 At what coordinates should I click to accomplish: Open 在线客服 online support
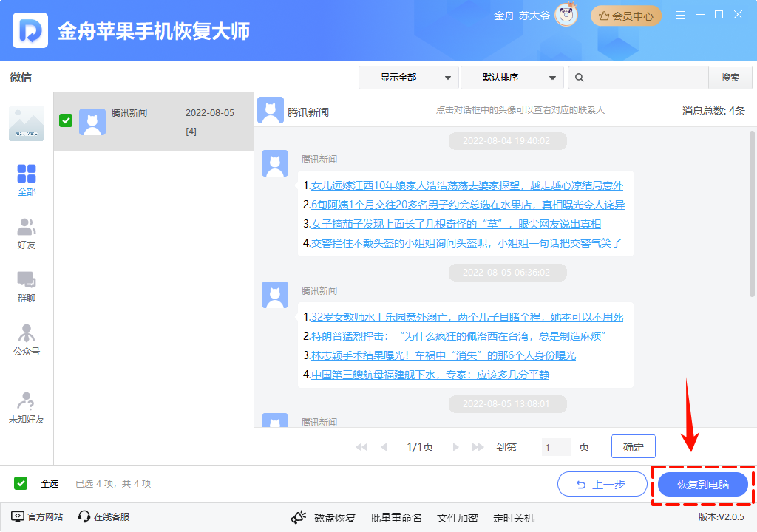(103, 517)
